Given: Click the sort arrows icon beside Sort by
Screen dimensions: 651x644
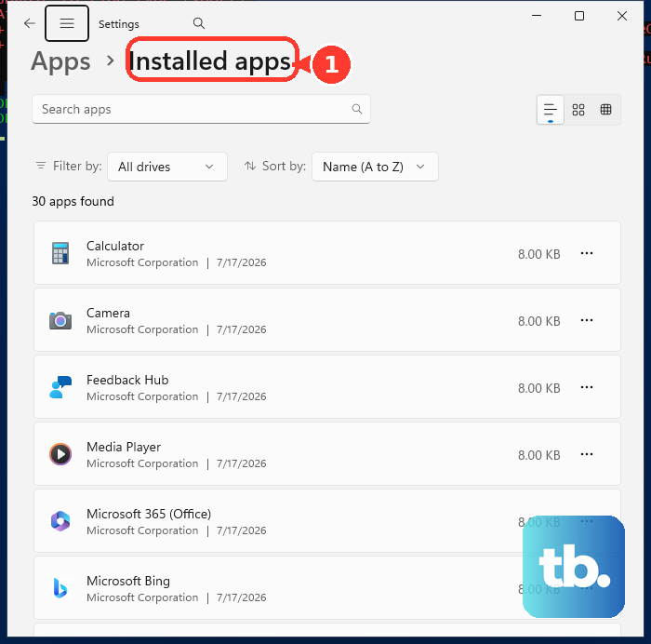Looking at the screenshot, I should pyautogui.click(x=250, y=166).
